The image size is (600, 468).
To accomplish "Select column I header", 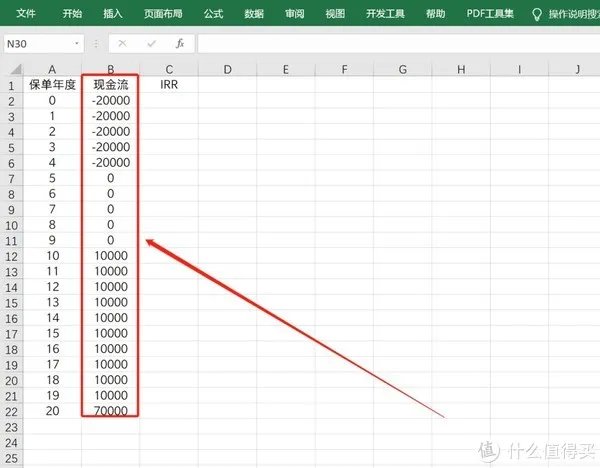I will click(519, 69).
